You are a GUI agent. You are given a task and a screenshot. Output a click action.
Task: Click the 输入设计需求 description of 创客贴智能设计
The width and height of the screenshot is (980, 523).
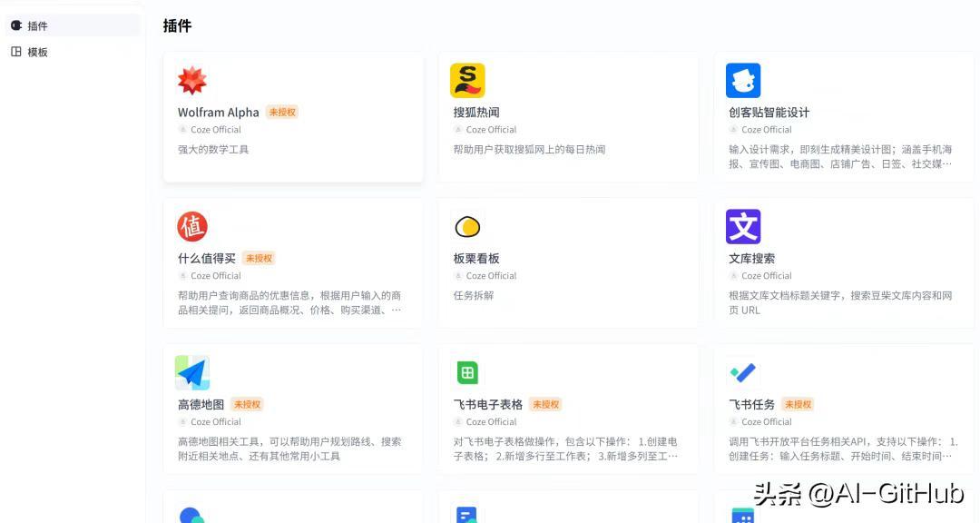click(x=840, y=156)
